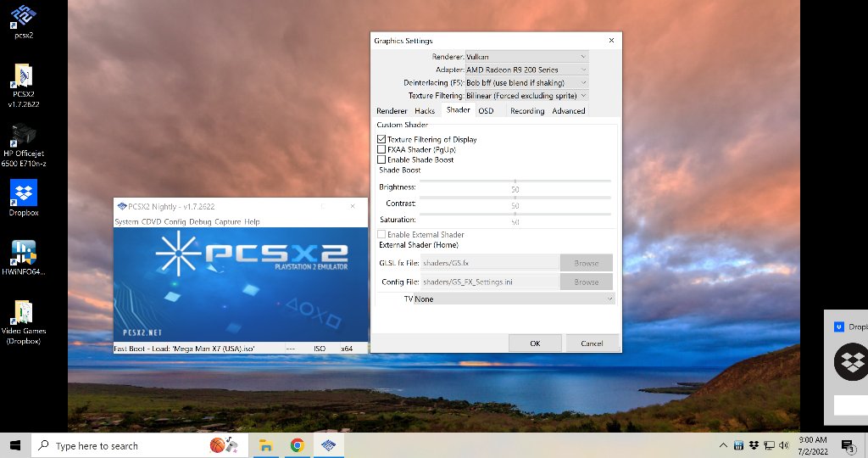Click 'Mega Man X7 (USA).iso' status text
Viewport: 868px width, 458px height.
[215, 349]
